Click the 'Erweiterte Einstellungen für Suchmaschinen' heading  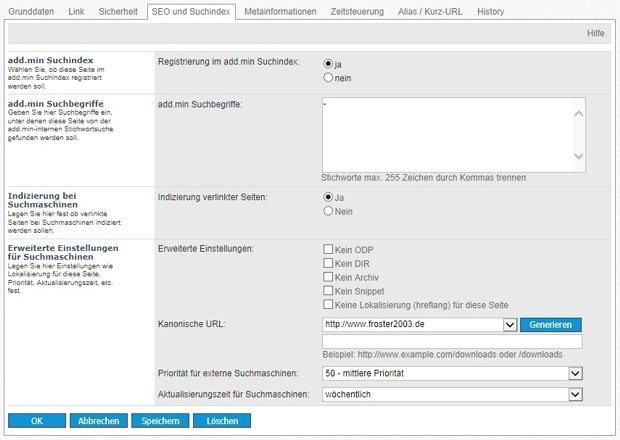63,252
